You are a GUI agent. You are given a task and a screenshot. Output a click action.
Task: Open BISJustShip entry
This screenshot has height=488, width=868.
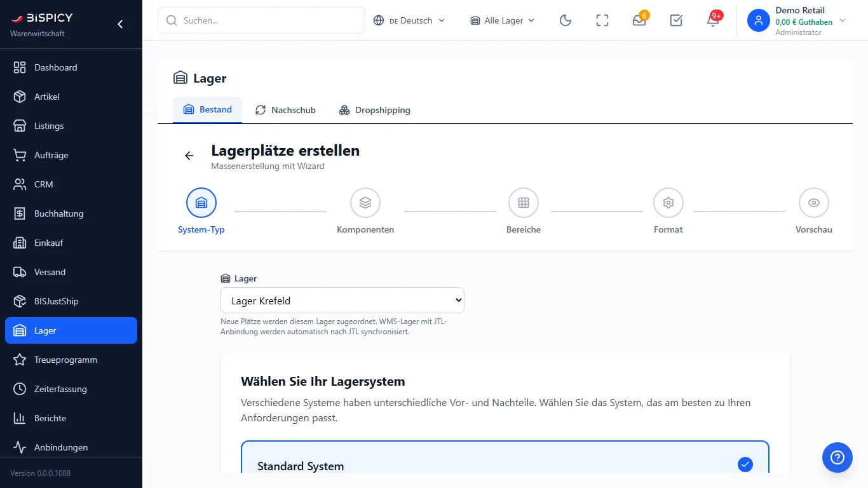71,301
